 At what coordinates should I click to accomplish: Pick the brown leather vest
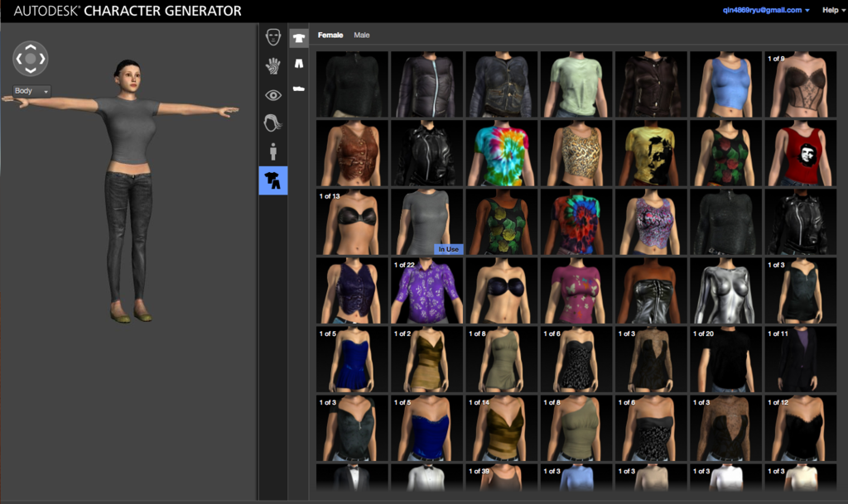[x=352, y=153]
